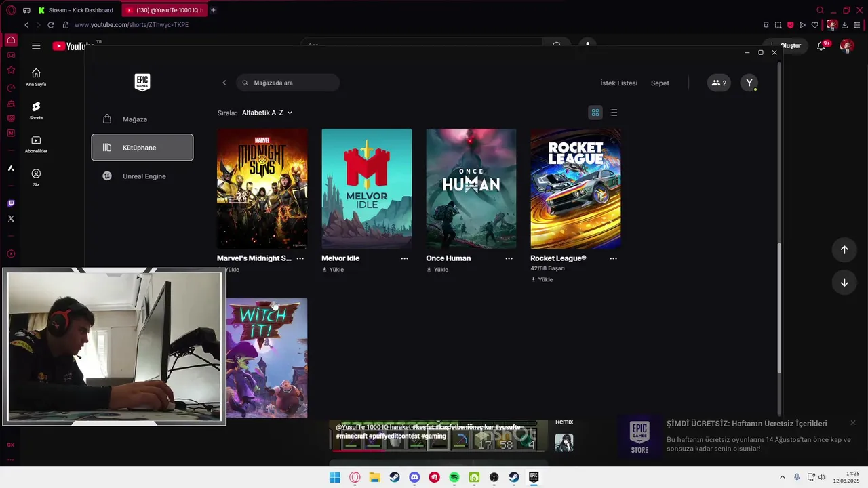Open X (Twitter) in Opera sidebar

point(11,218)
